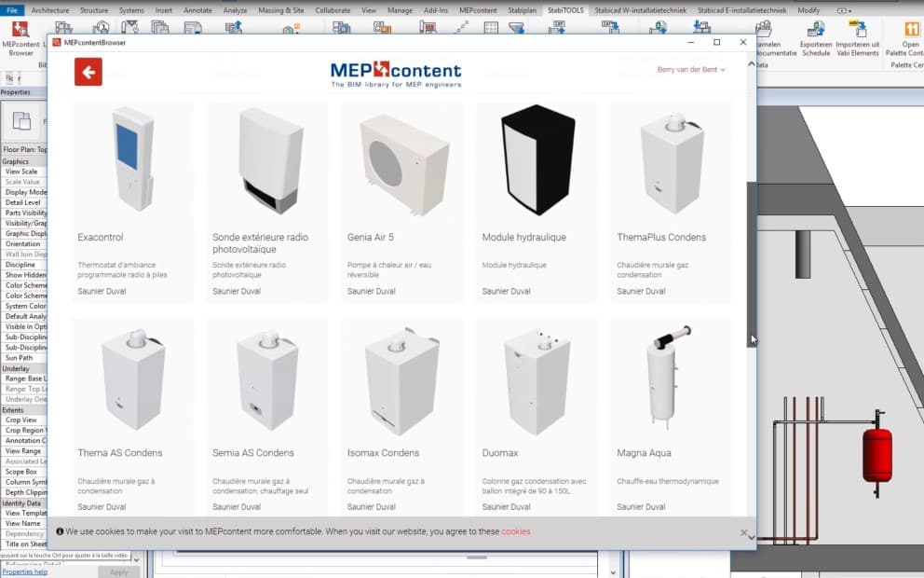Open the File menu

pos(12,10)
